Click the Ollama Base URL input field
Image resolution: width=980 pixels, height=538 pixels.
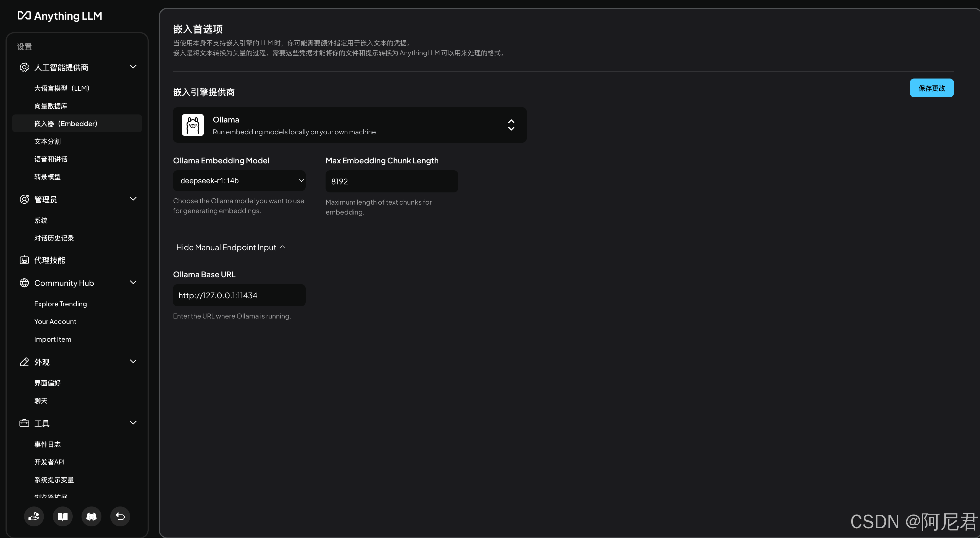point(239,295)
